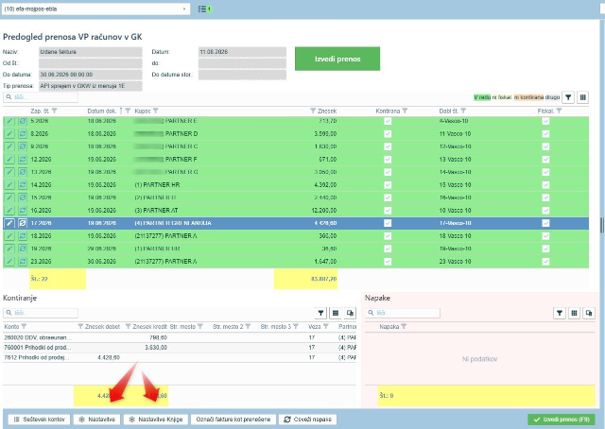The height and width of the screenshot is (429, 605).
Task: Toggle Kontirana checkbox for row 23.2026
Action: coord(388,262)
